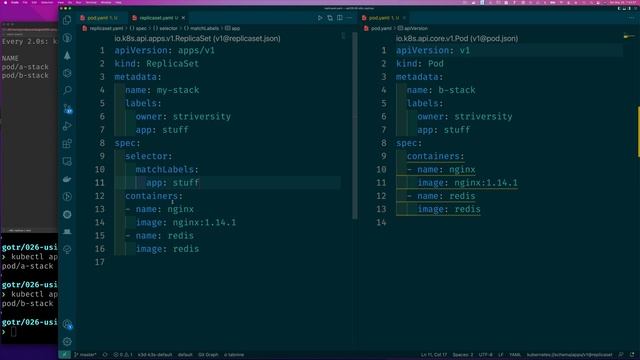The image size is (640, 360).
Task: Open the Apple menu
Action: pos(5,2)
